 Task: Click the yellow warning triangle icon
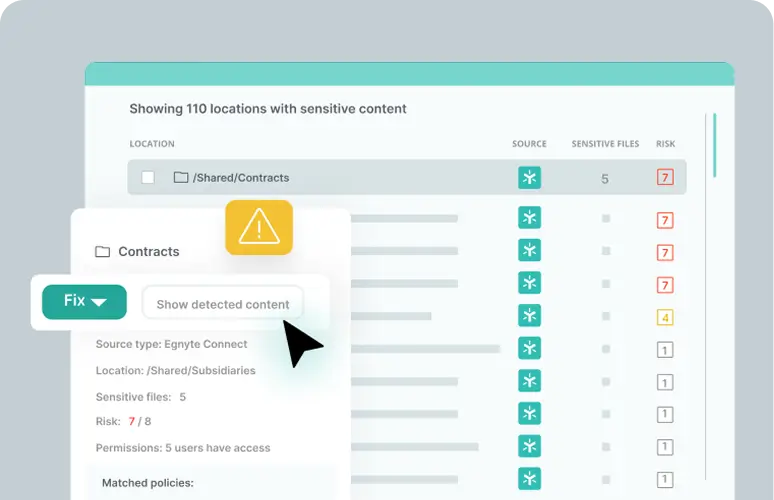(259, 228)
